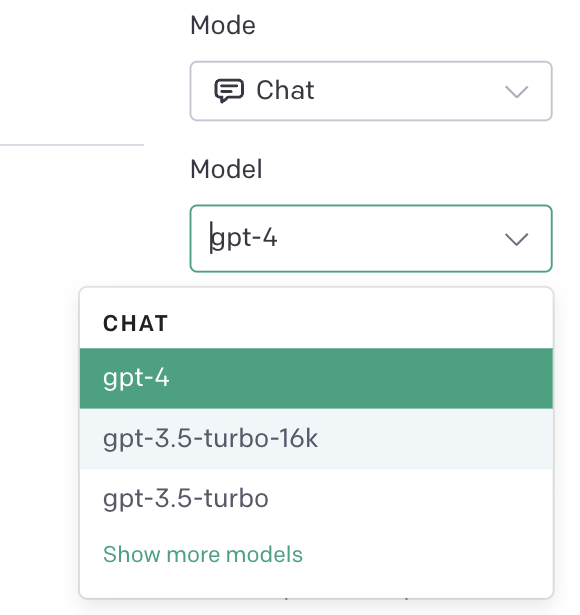
Task: Click the blank area of gpt-3.5-turbo row
Action: (411, 499)
